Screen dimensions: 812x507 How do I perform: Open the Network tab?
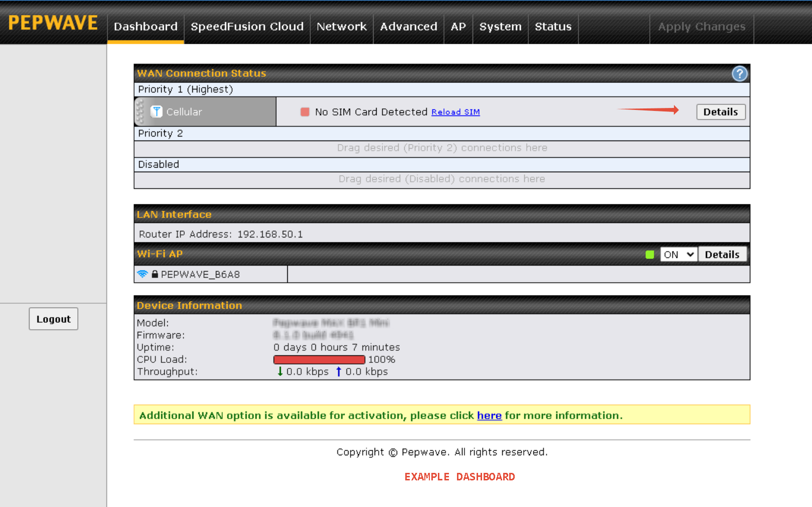(x=341, y=27)
